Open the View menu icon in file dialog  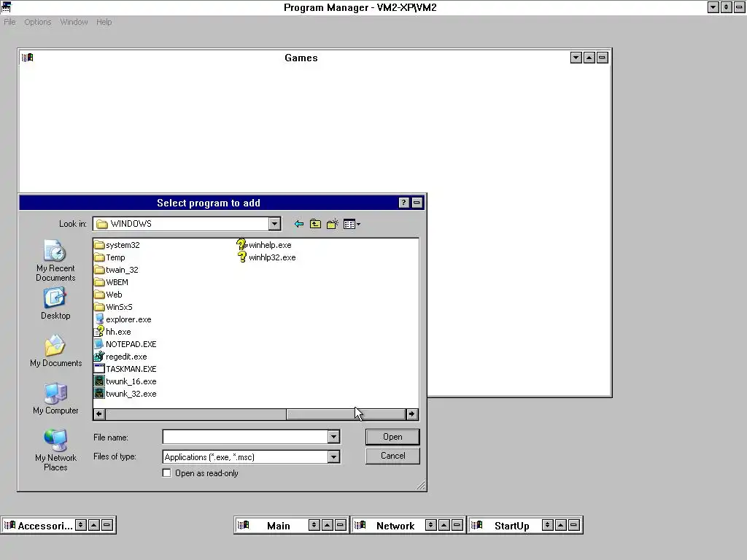[352, 224]
